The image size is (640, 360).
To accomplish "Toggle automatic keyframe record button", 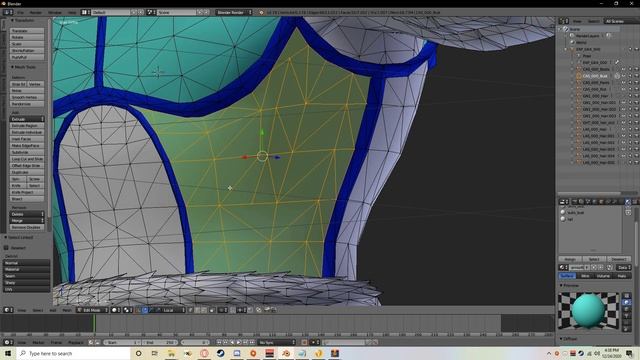I will point(304,342).
